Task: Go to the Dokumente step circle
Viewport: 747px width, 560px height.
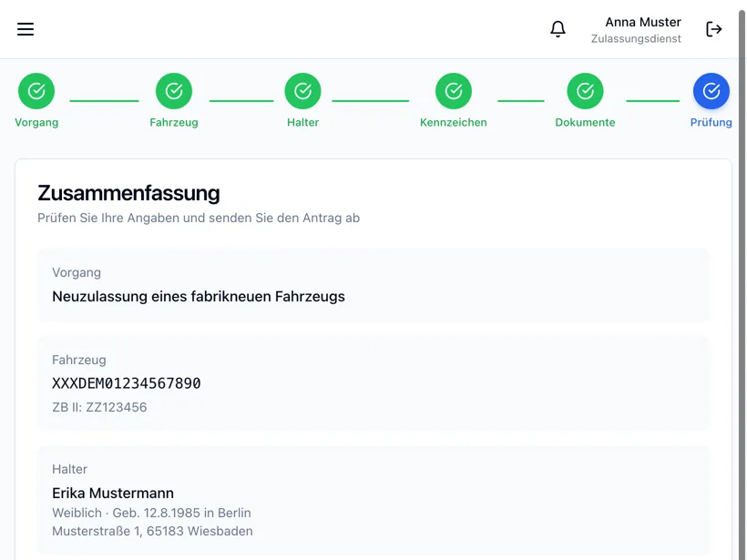Action: (x=585, y=91)
